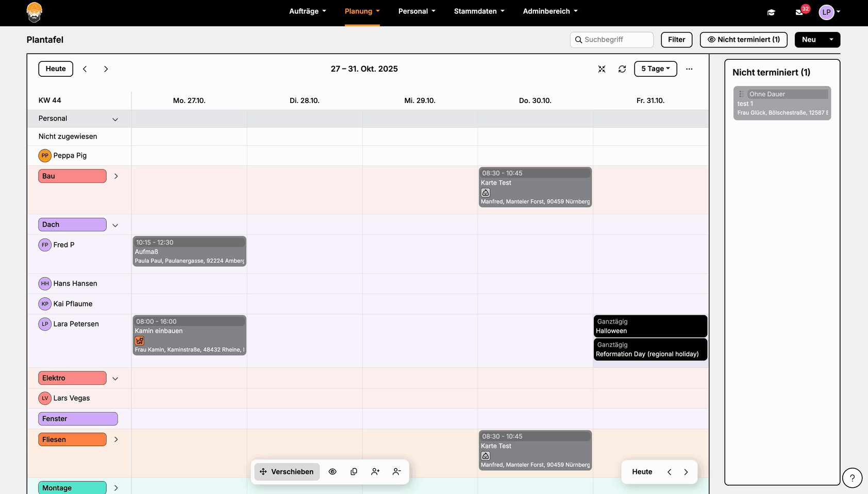Click the collapse-all arrows icon
Screen dimensions: 868x494
point(602,69)
